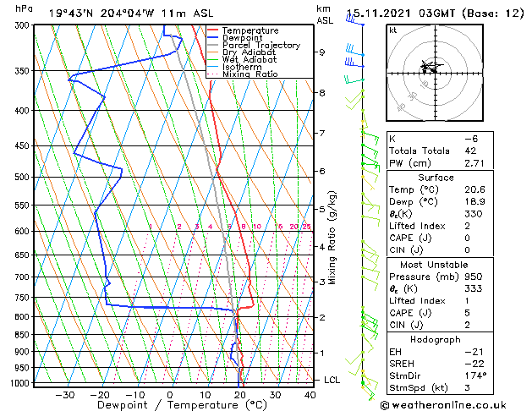Image resolution: width=532 pixels, height=411 pixels.
Task: Click the K index value -6
Action: [x=471, y=139]
